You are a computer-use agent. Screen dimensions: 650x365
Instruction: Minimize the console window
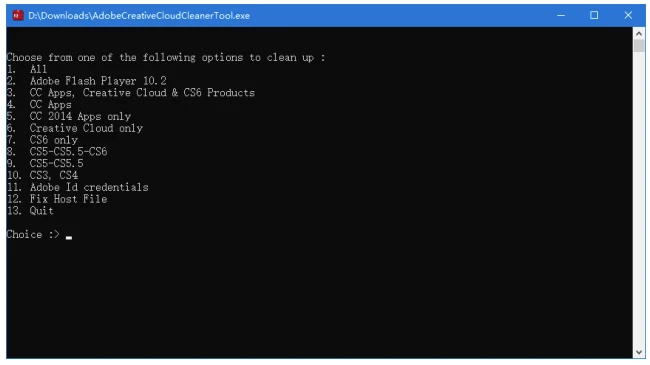coord(561,16)
